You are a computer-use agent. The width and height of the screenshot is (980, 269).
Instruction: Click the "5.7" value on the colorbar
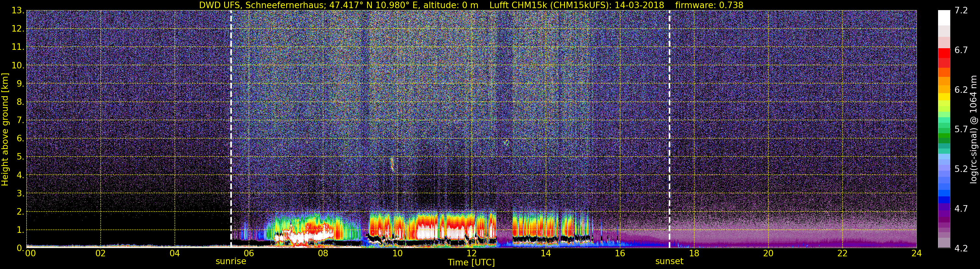coord(961,130)
